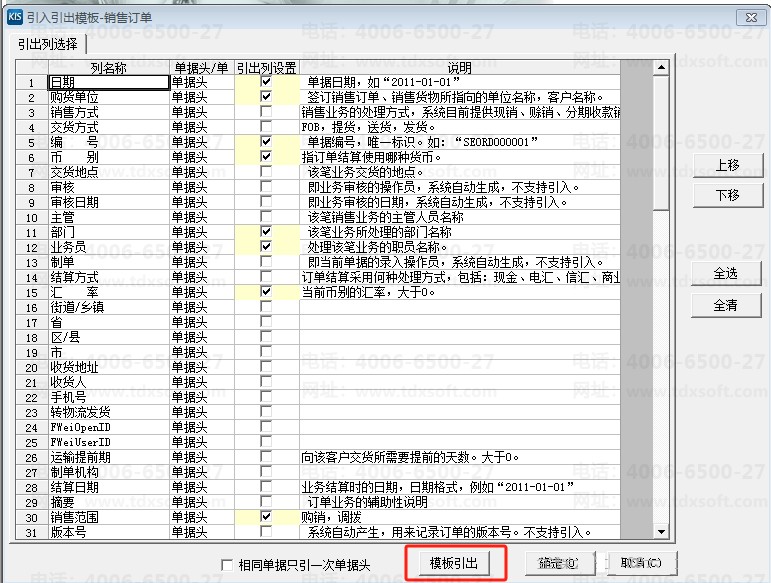Enable export checkbox for 销售方式 row
The image size is (771, 583).
tap(266, 112)
